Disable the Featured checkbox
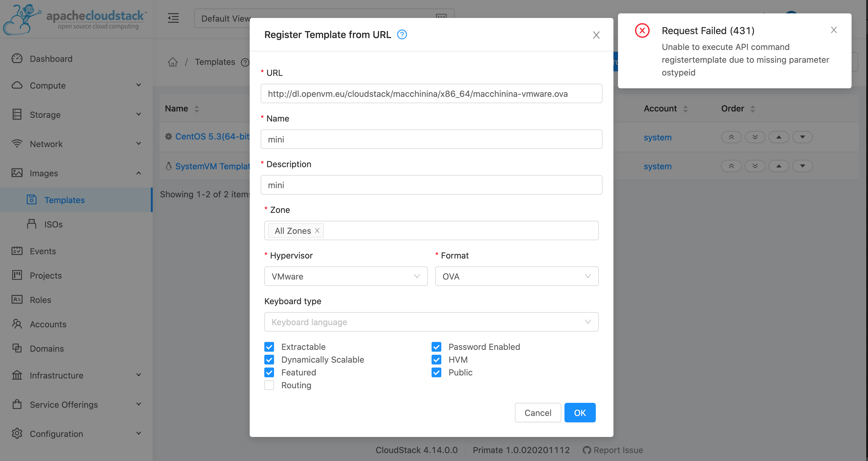Screen dimensions: 868x461 (x=269, y=372)
